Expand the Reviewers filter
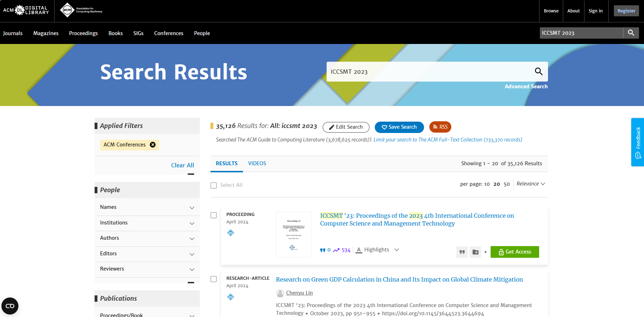Image resolution: width=644 pixels, height=317 pixels. click(147, 269)
